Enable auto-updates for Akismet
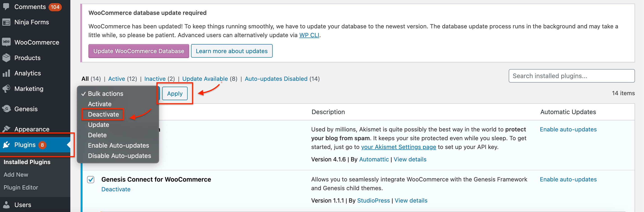Viewport: 644px width, 212px height. pyautogui.click(x=568, y=129)
